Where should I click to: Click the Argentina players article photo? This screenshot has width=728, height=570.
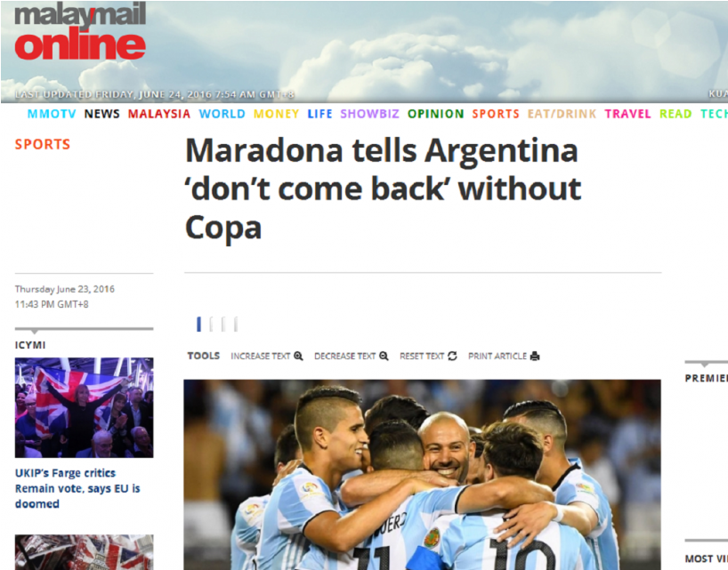(x=422, y=475)
